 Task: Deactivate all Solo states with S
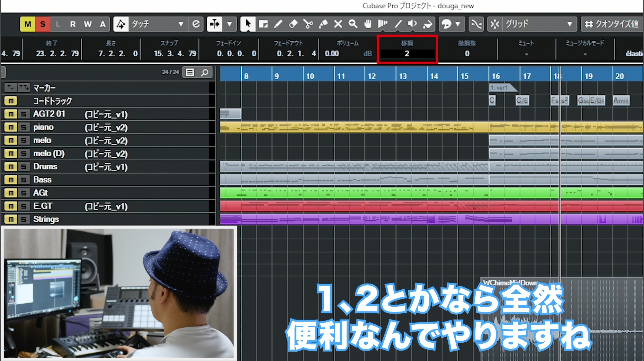coord(43,24)
